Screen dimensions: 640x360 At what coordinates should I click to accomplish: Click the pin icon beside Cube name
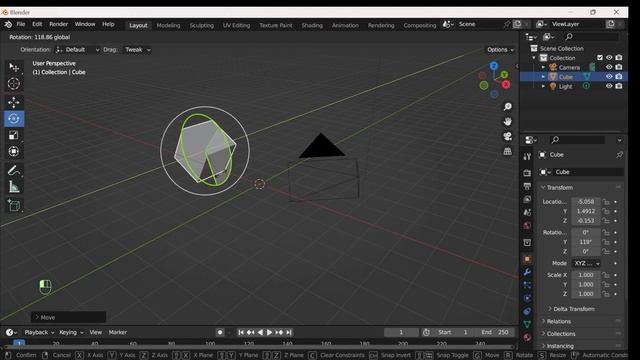619,155
